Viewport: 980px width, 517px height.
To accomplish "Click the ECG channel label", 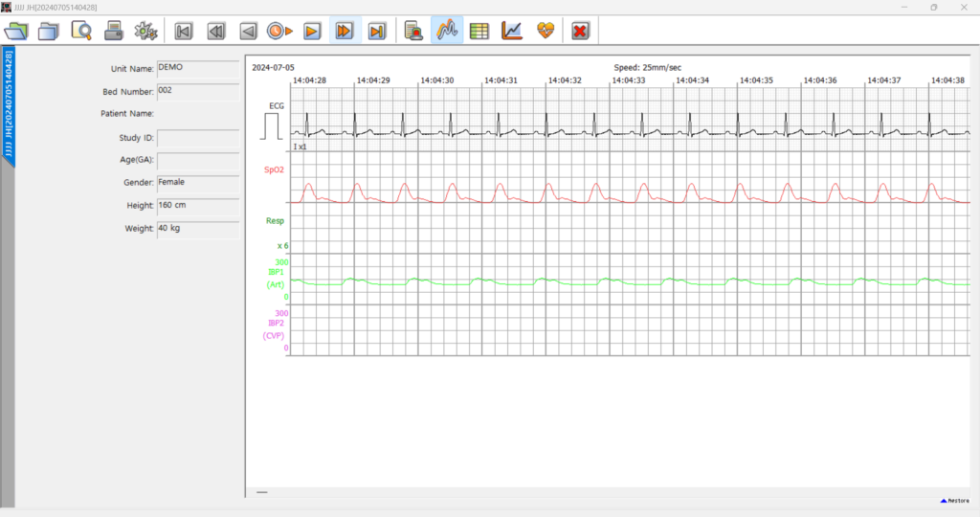I will [277, 105].
